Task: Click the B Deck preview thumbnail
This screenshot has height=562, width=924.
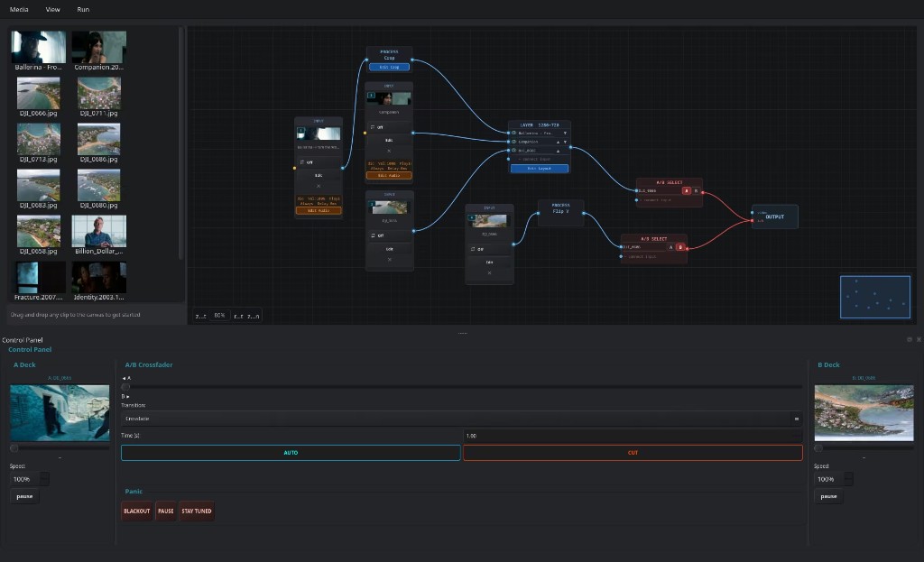Action: point(864,413)
